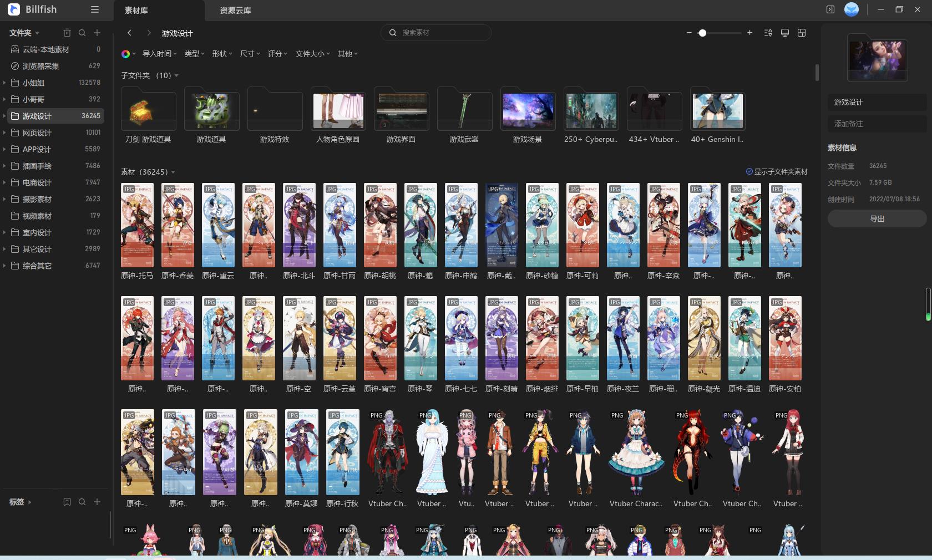The height and width of the screenshot is (560, 932).
Task: Open the 形状 filter
Action: 222,54
